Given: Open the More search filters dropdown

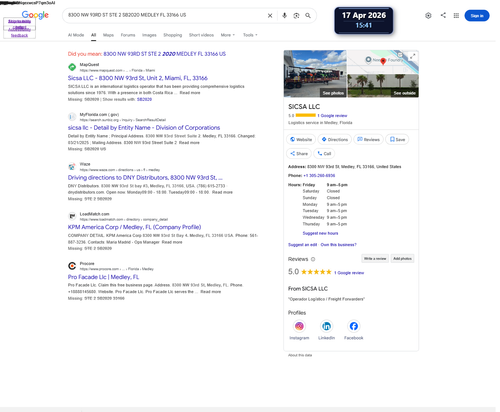Looking at the screenshot, I should coord(228,35).
